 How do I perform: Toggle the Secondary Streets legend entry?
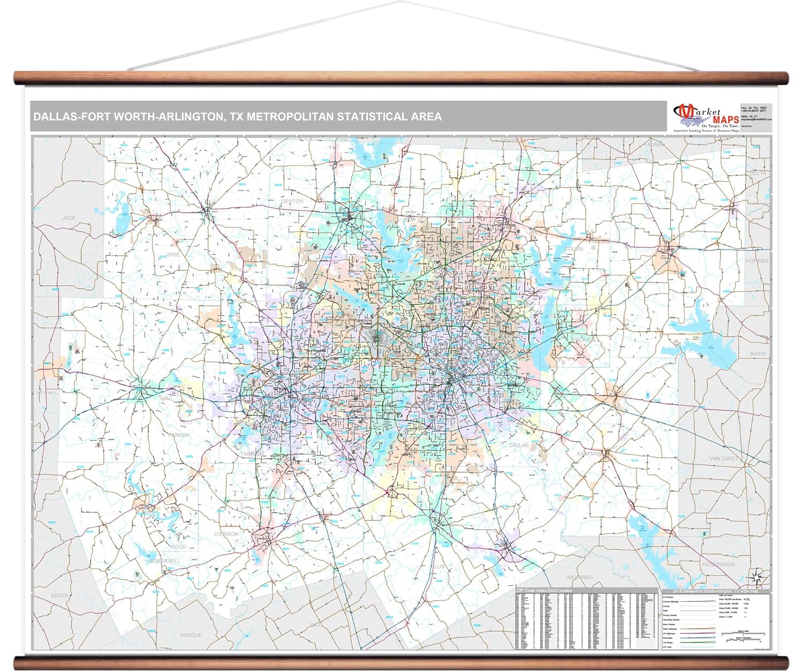click(698, 620)
